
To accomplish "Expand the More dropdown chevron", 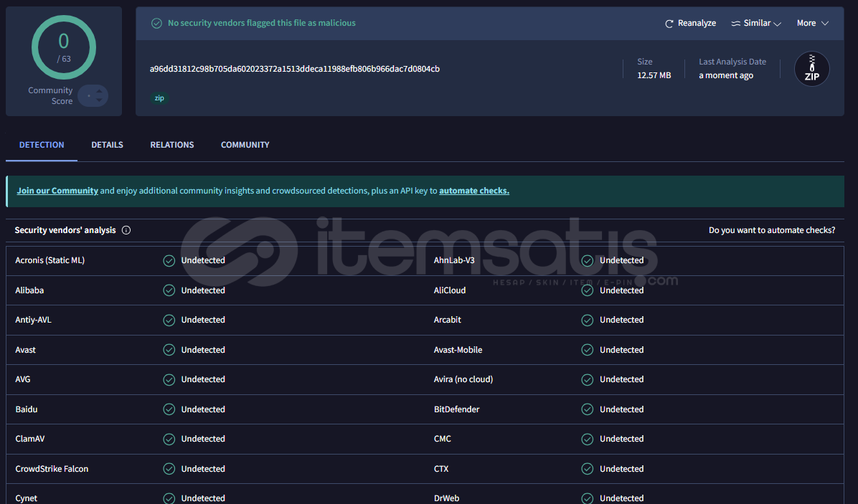I will point(825,23).
